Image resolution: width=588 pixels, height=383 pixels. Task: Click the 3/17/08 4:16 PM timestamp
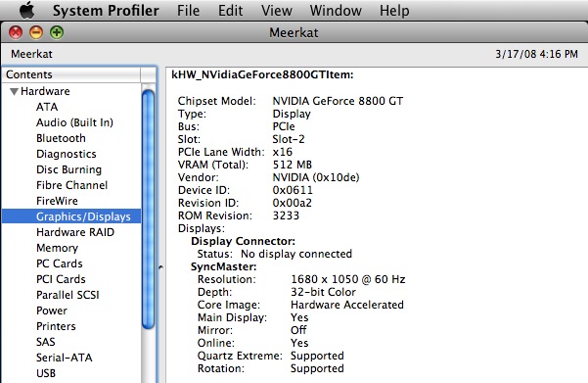click(536, 54)
